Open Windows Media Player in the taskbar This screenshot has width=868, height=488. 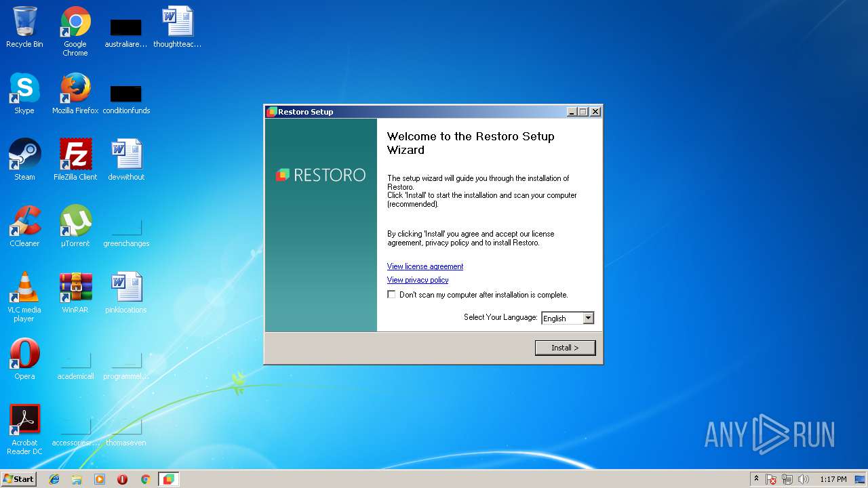100,479
